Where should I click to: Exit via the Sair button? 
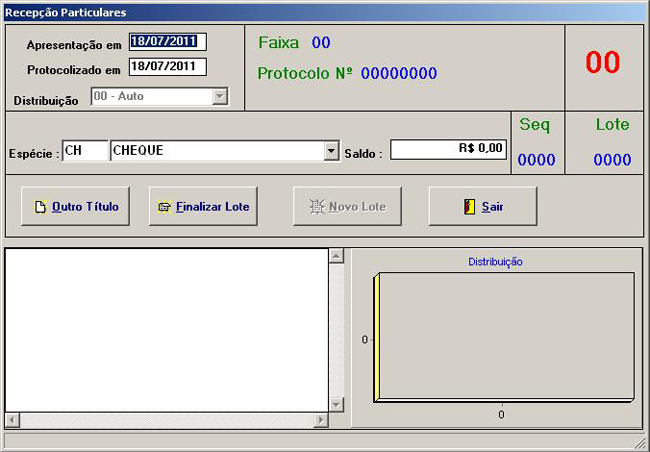pyautogui.click(x=483, y=206)
